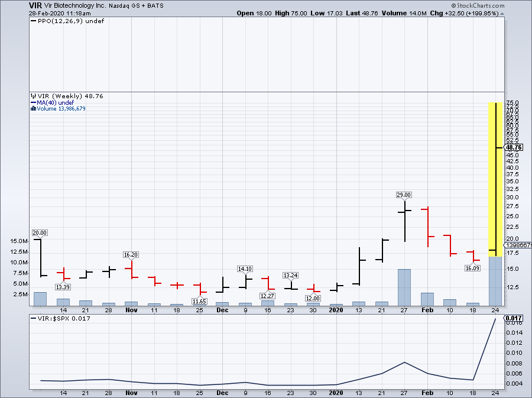Click the Nov label beneath the volume bars
This screenshot has width=532, height=398.
point(131,310)
